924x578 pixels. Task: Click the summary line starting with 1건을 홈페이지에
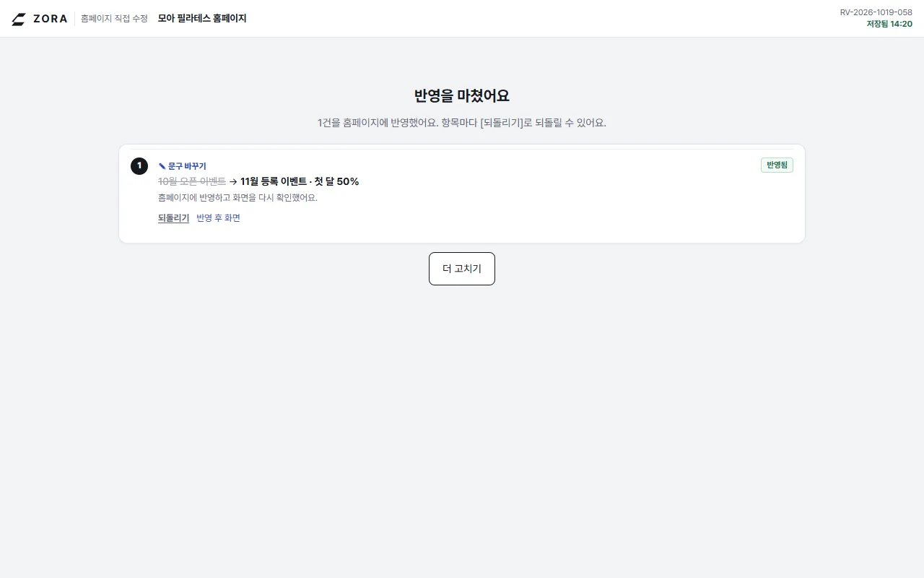coord(462,123)
